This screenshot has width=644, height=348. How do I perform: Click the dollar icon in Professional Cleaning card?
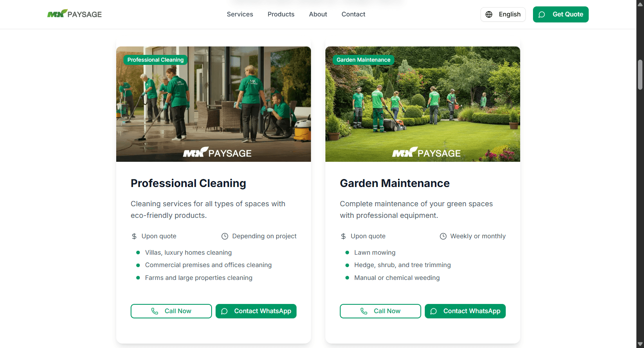(134, 236)
